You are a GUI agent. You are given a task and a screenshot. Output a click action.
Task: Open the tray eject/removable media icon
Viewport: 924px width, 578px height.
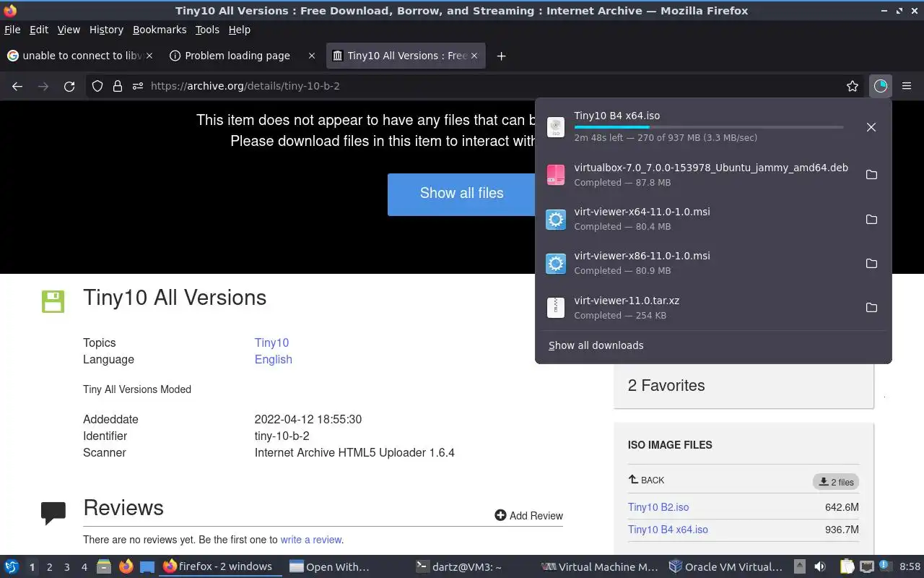pyautogui.click(x=800, y=567)
